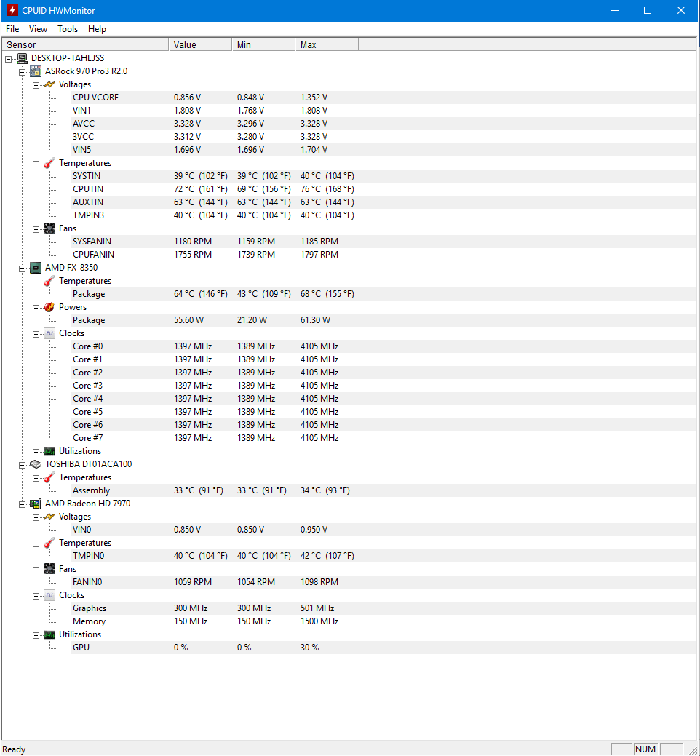700x756 pixels.
Task: Click the AMD FX-8350 processor chip icon
Action: pos(36,268)
